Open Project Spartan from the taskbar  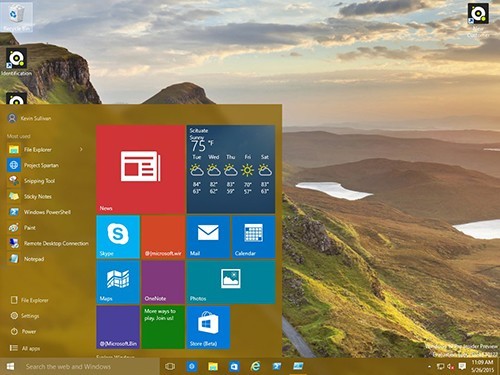[192, 367]
